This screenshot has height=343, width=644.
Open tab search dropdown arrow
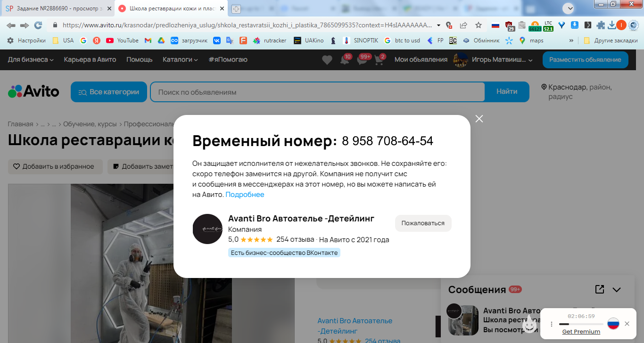tap(570, 8)
